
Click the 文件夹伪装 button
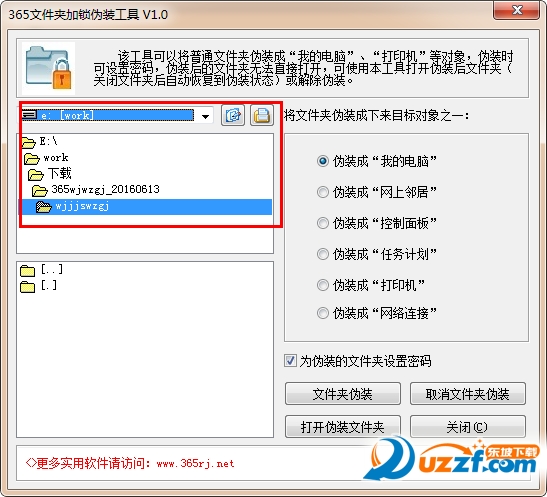tap(343, 394)
